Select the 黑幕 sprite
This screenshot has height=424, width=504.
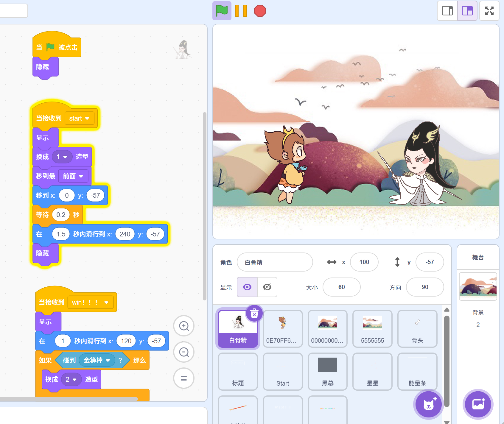coord(327,371)
